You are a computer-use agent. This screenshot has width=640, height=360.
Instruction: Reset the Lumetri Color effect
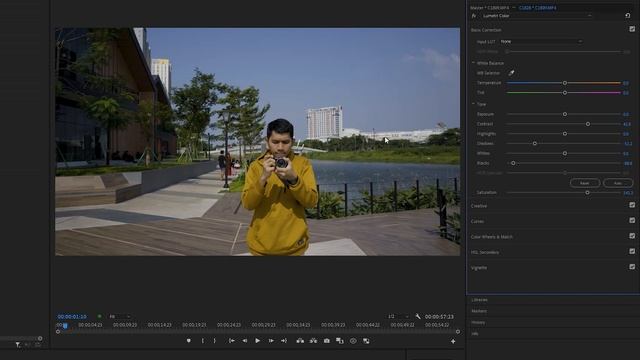628,16
